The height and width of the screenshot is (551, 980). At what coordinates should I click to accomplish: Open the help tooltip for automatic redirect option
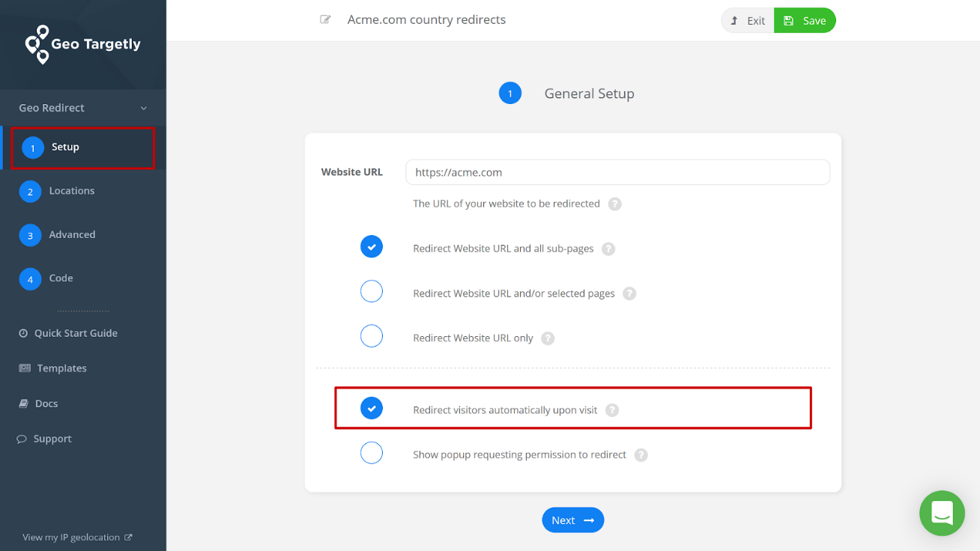click(x=612, y=410)
